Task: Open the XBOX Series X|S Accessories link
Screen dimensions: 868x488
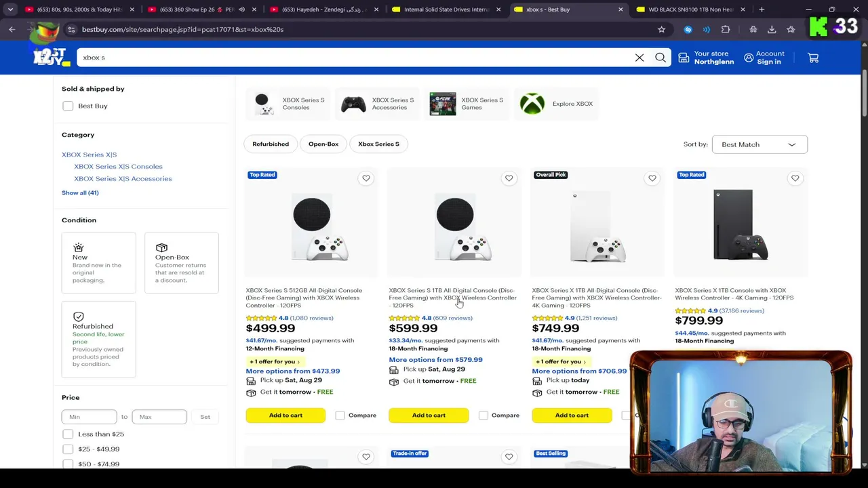Action: 123,179
